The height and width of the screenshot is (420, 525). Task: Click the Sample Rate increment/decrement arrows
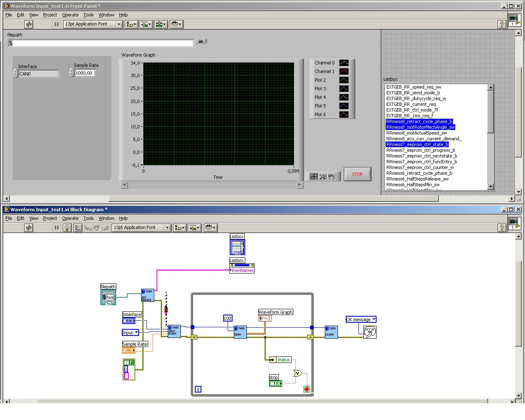(x=71, y=73)
